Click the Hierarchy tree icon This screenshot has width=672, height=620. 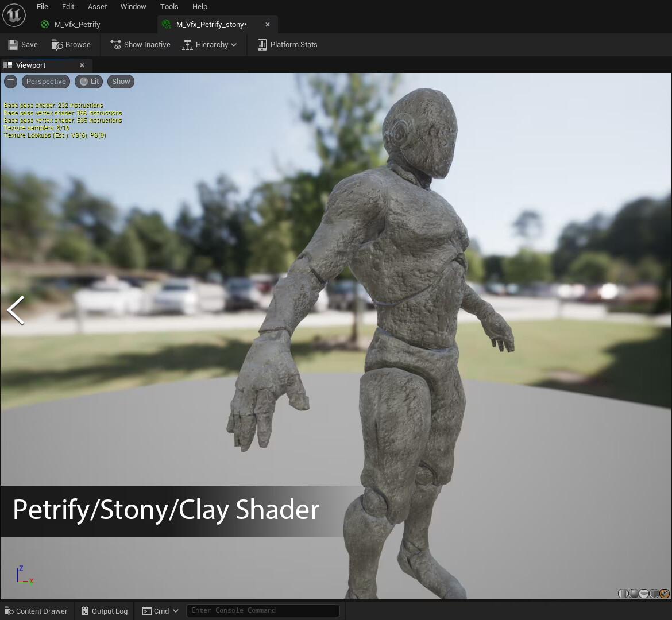click(187, 45)
